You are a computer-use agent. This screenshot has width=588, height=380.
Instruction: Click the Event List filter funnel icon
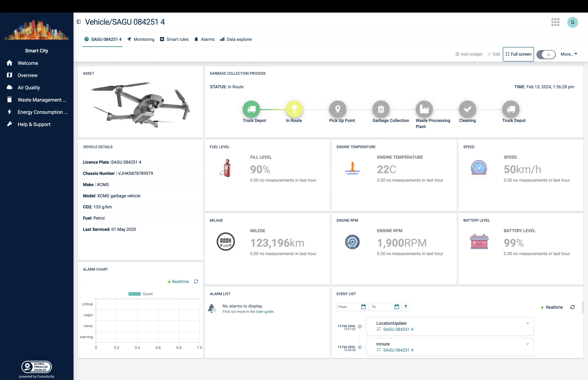point(406,307)
